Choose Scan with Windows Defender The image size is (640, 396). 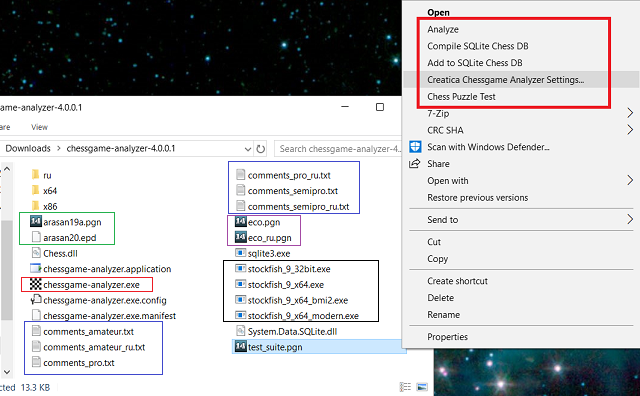488,147
